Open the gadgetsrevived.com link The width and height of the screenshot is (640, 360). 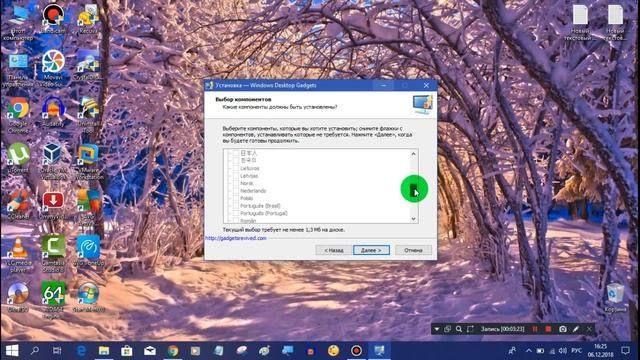pos(236,238)
